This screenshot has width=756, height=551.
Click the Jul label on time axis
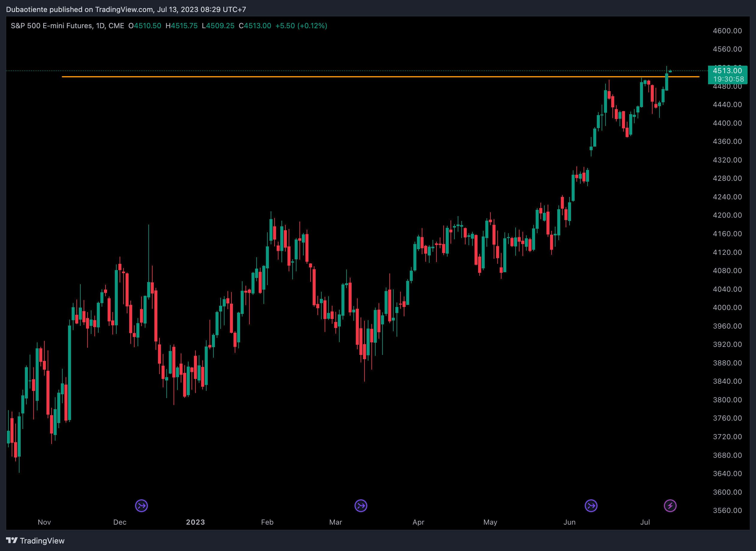click(x=645, y=522)
